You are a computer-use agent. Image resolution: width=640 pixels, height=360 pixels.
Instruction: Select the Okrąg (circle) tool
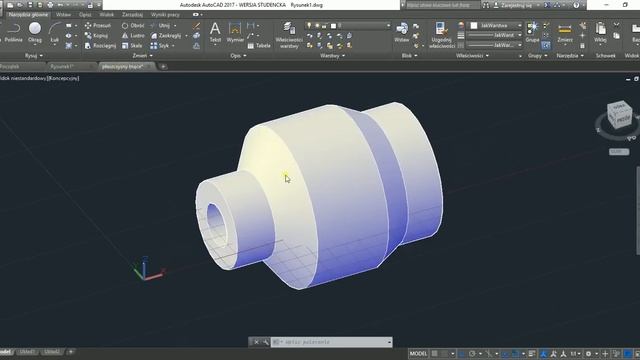(x=35, y=32)
